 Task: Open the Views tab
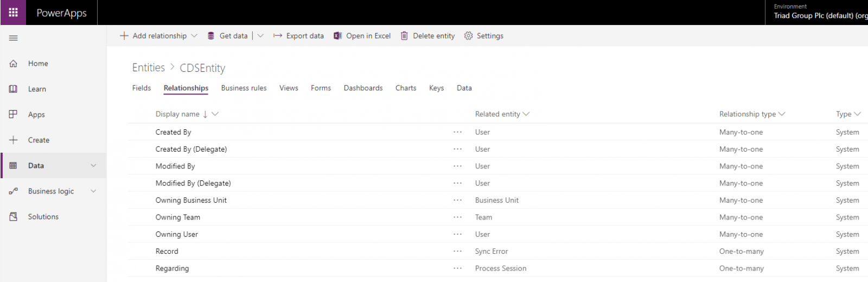[289, 88]
